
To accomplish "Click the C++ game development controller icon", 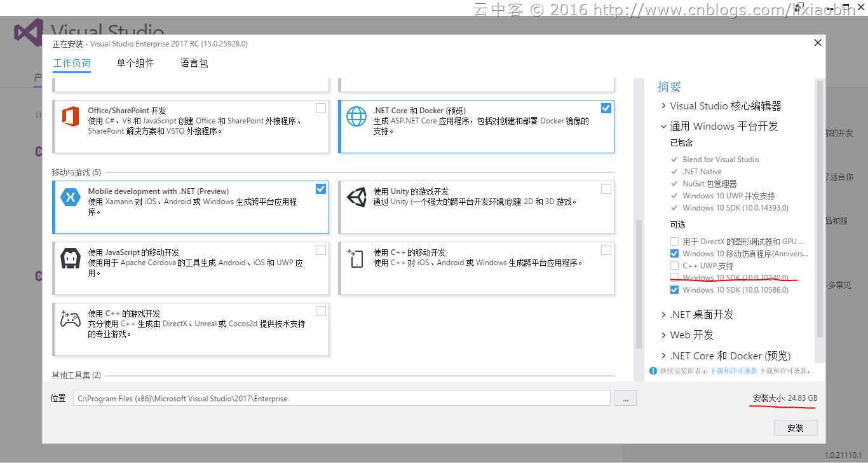I will pos(69,318).
